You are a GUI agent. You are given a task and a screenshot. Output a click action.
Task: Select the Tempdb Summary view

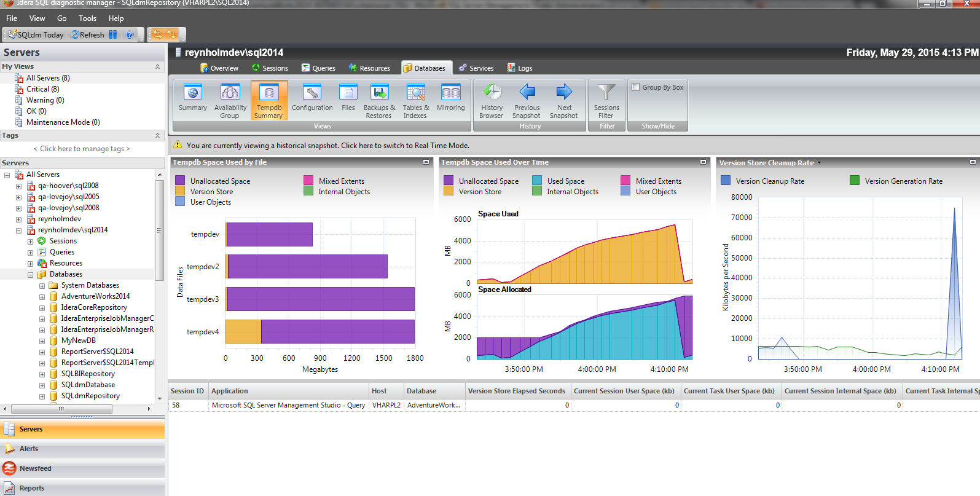[x=269, y=100]
